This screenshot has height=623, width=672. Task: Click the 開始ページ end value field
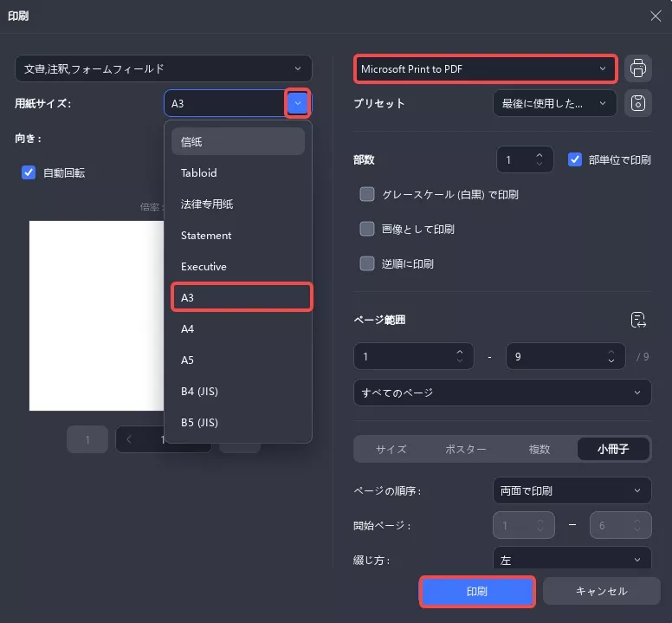(621, 525)
